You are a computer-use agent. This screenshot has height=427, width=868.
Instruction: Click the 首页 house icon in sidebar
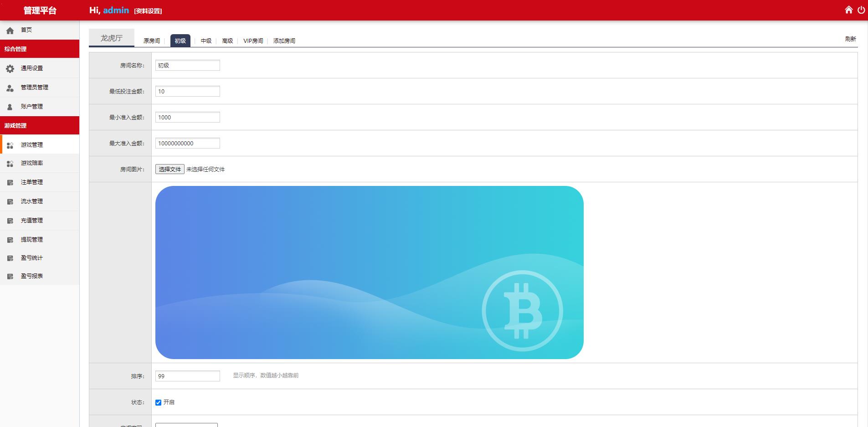pos(10,31)
